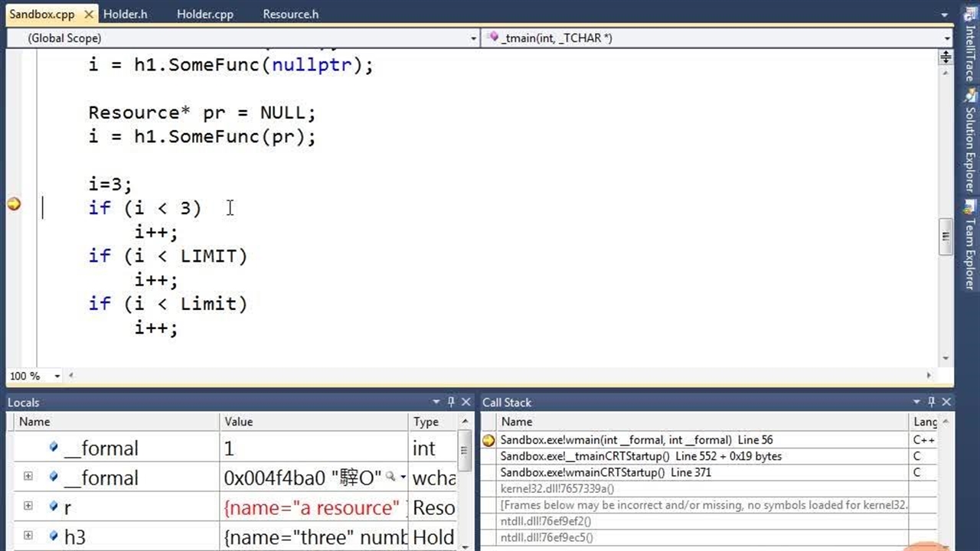This screenshot has width=980, height=551.
Task: Click the yellow current-statement arrow in the editor margin
Action: 14,204
